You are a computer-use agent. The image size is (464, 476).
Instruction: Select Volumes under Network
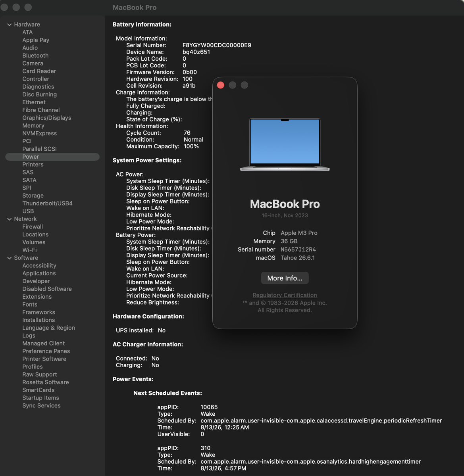(34, 242)
